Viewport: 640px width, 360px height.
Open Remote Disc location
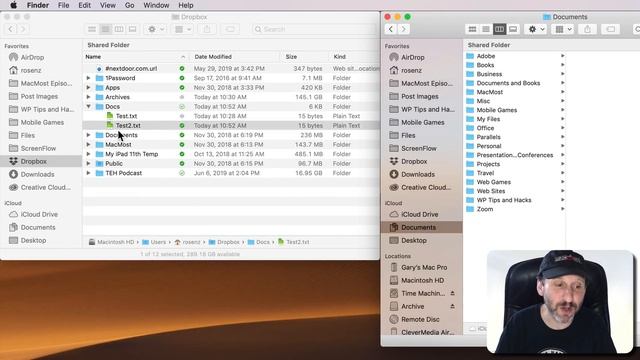click(421, 320)
